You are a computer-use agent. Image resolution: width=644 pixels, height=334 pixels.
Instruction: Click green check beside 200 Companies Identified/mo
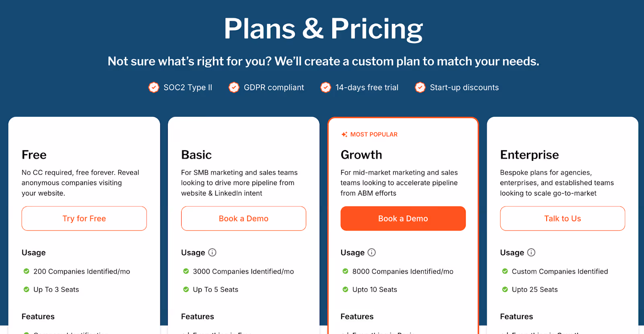point(27,271)
